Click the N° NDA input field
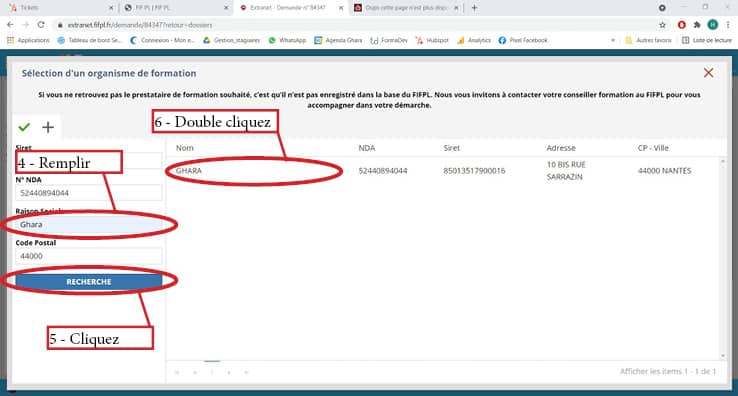738x396 pixels. coord(88,193)
